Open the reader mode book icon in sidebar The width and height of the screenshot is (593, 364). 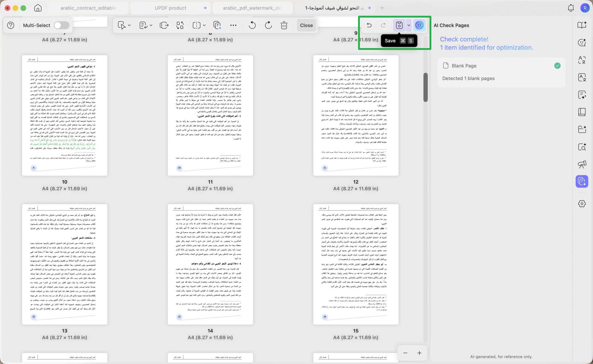pos(582,25)
